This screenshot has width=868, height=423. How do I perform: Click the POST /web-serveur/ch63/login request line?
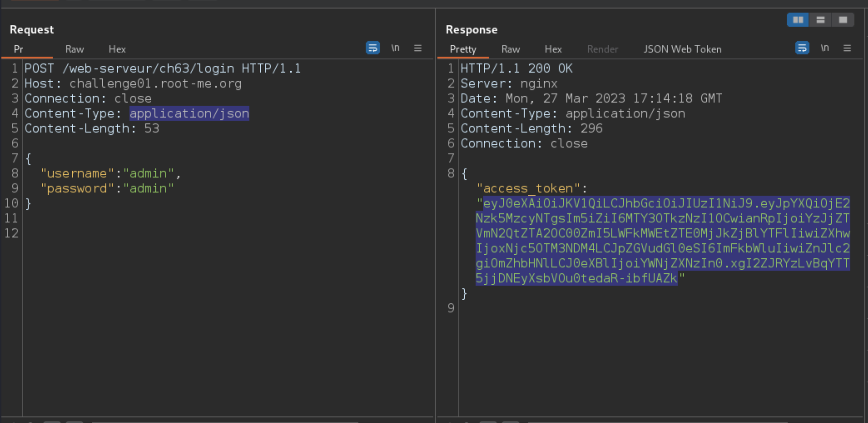[x=163, y=69]
